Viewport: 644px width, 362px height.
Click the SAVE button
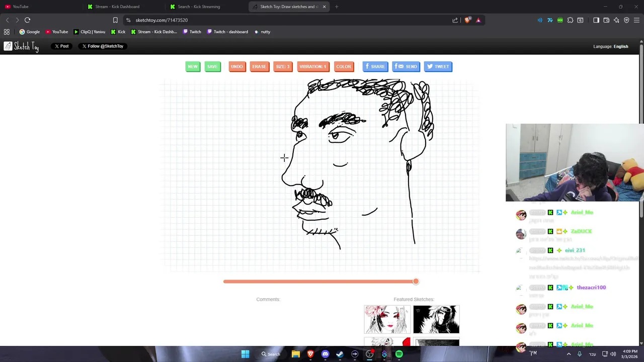tap(212, 66)
